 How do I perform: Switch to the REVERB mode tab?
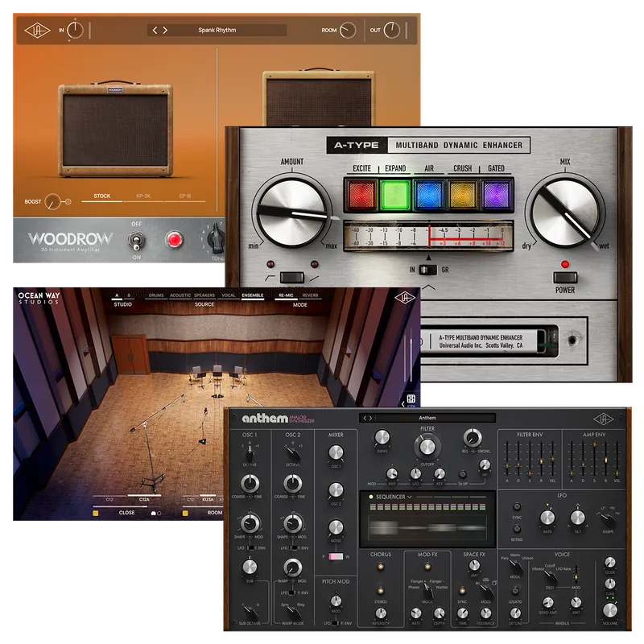[310, 295]
